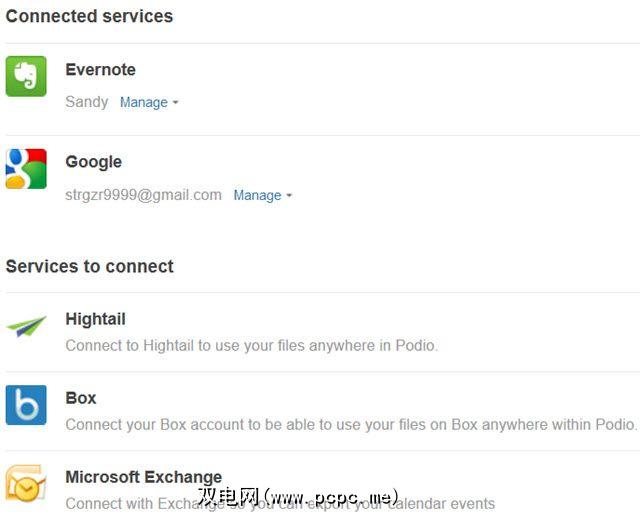Click the arrow beside Evernote's Manage
Viewport: 640px width, 520px height.
click(175, 103)
